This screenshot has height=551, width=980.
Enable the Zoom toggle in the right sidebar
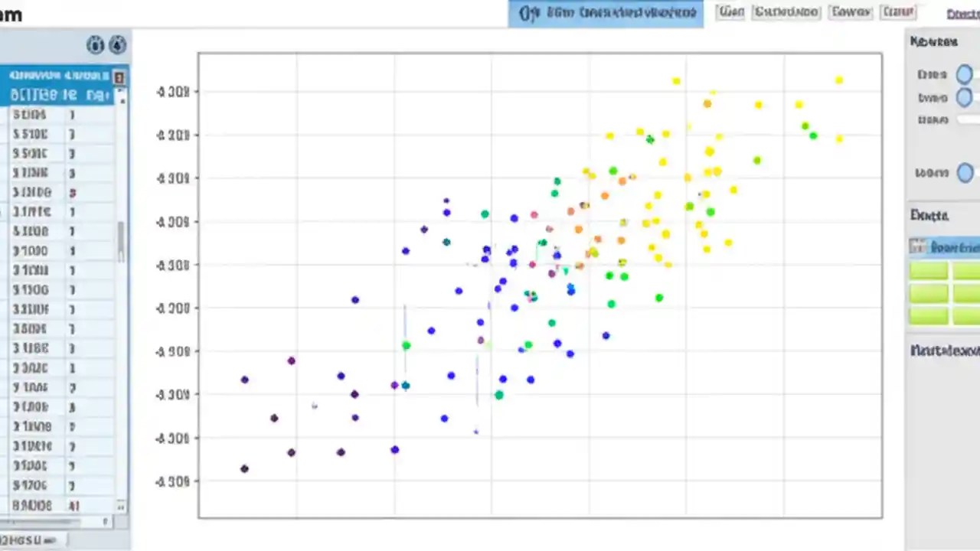coord(964,172)
